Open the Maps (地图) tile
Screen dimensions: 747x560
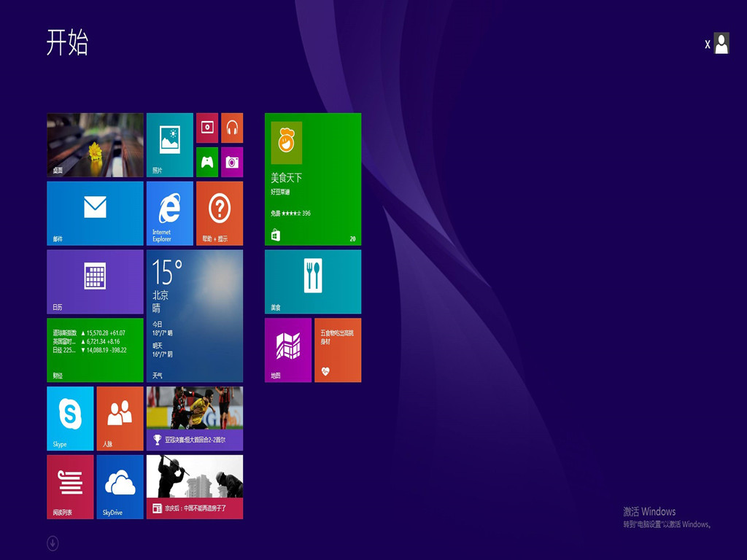coord(287,350)
